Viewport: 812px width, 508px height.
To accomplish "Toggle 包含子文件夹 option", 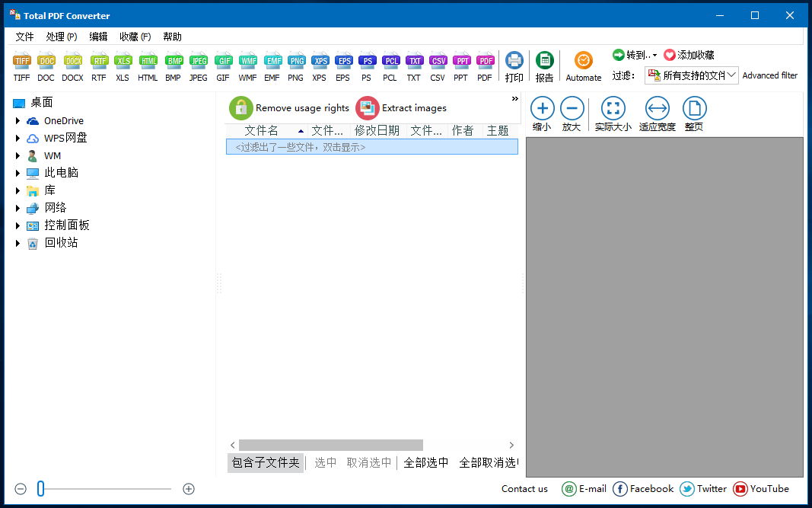I will pyautogui.click(x=265, y=462).
